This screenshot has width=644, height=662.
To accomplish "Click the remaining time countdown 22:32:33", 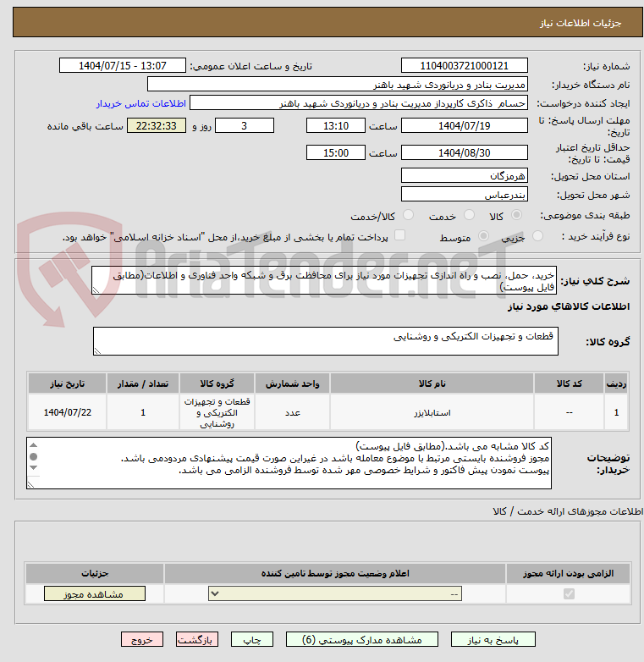I will tap(157, 125).
